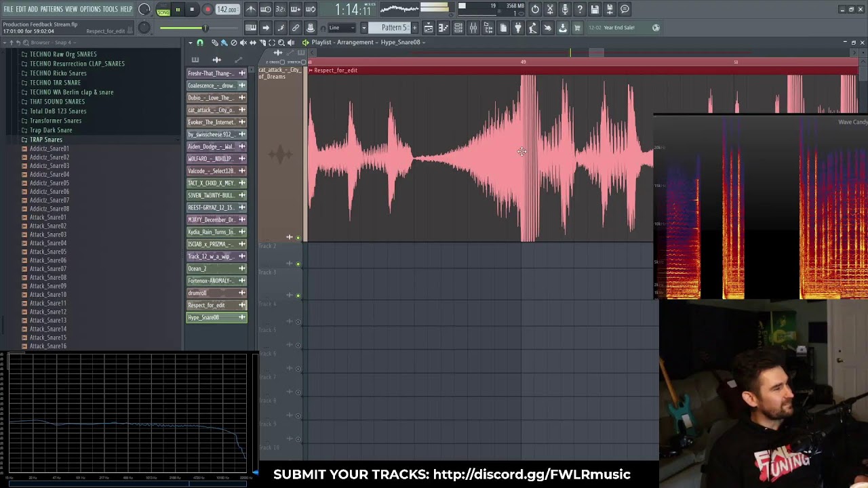868x488 pixels.
Task: Adjust the main volume knob
Action: click(x=144, y=9)
